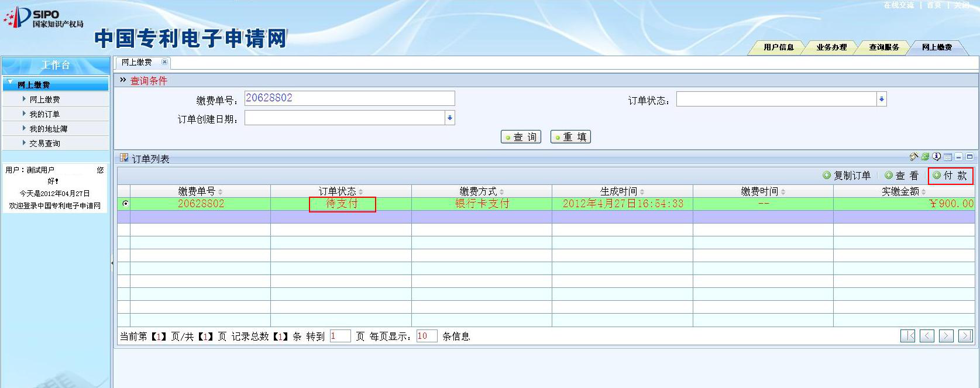This screenshot has height=388, width=980.
Task: Click the 复制订单 button
Action: click(847, 176)
